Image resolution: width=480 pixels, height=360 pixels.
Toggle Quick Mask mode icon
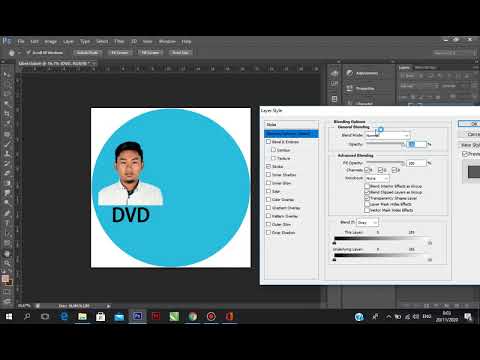7,292
